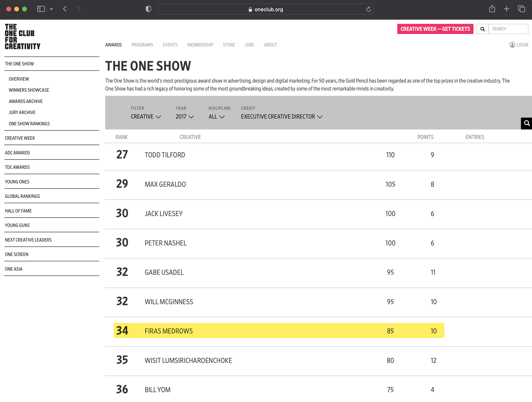The height and width of the screenshot is (402, 532).
Task: Click the Safari sidebar toggle icon
Action: [41, 9]
